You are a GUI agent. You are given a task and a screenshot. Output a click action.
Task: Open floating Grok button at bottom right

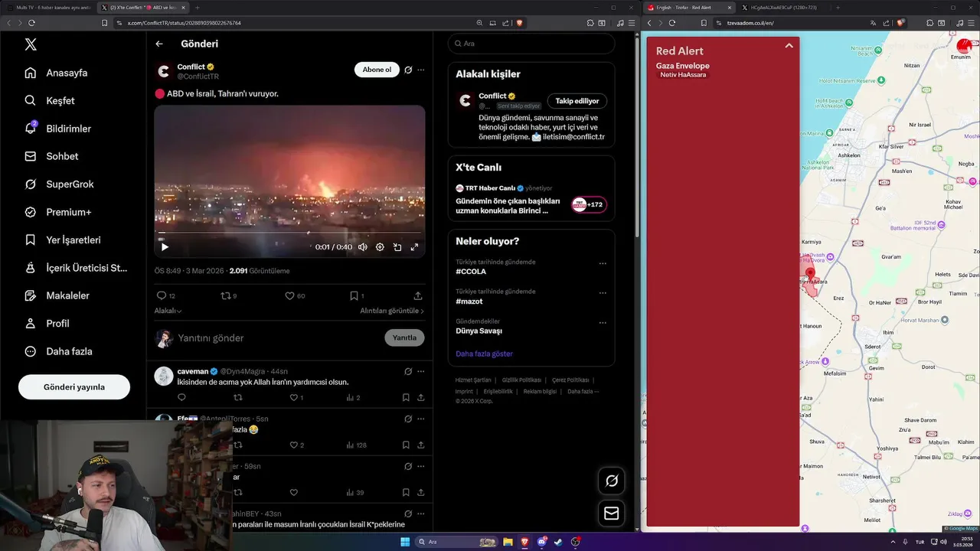611,481
